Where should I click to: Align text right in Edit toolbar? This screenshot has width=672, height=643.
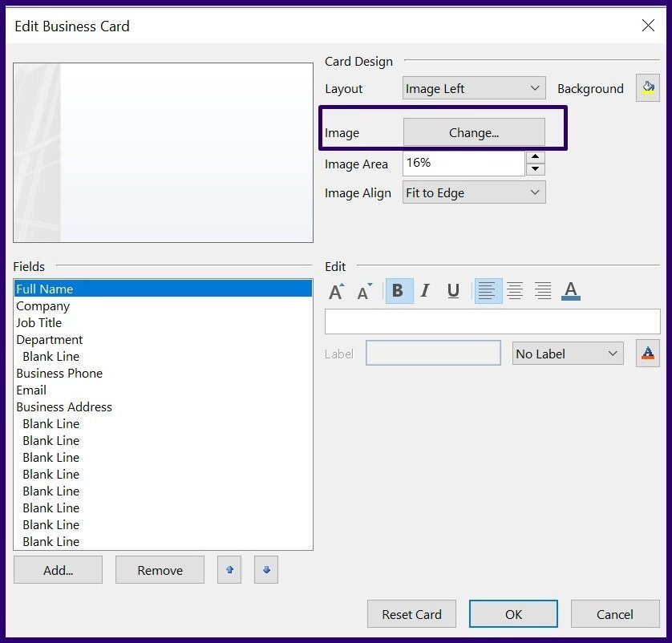coord(543,291)
